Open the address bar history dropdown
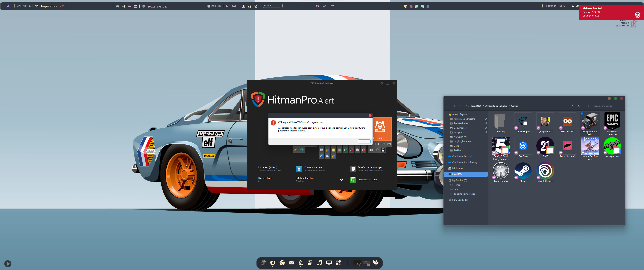The image size is (644, 270). coord(573,106)
